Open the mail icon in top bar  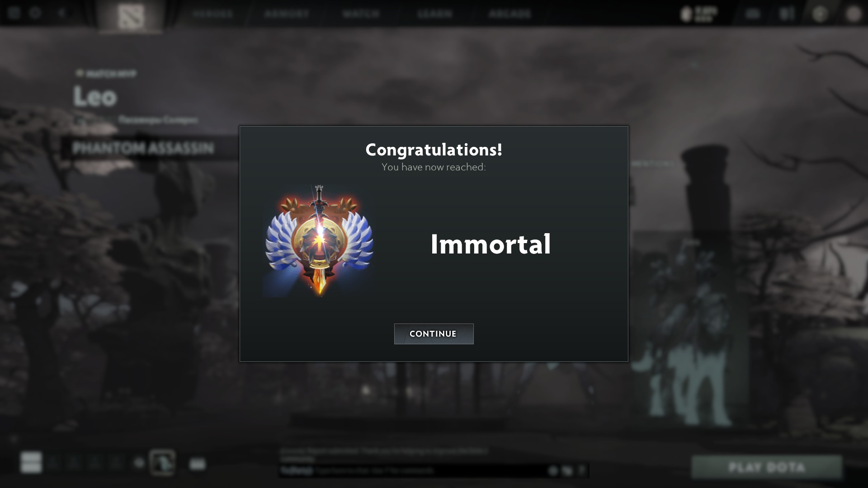pos(752,14)
